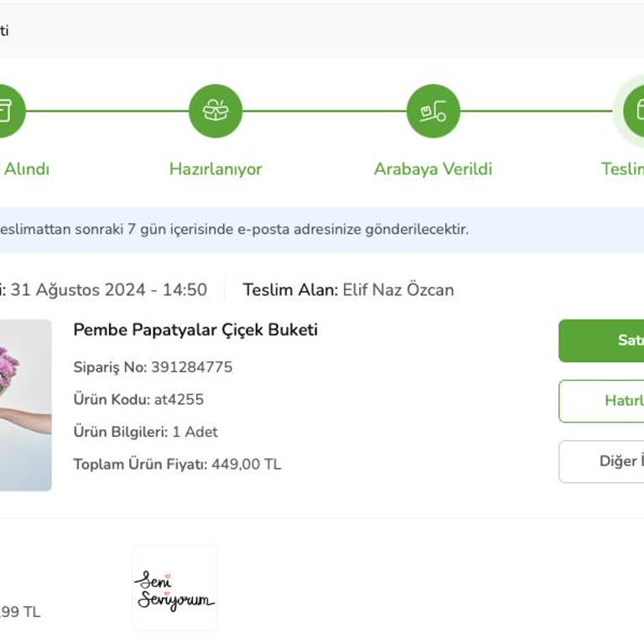Screen dimensions: 644x644
Task: Select the Alındı step label
Action: [x=26, y=169]
